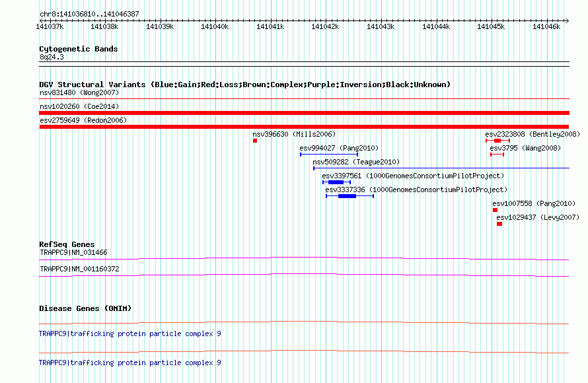
Task: Click the Disease Genes (OMIM) track heading
Action: click(x=85, y=308)
